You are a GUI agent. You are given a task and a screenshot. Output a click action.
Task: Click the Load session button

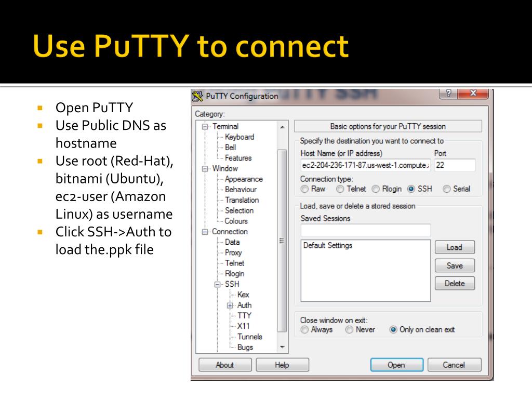[x=455, y=247]
